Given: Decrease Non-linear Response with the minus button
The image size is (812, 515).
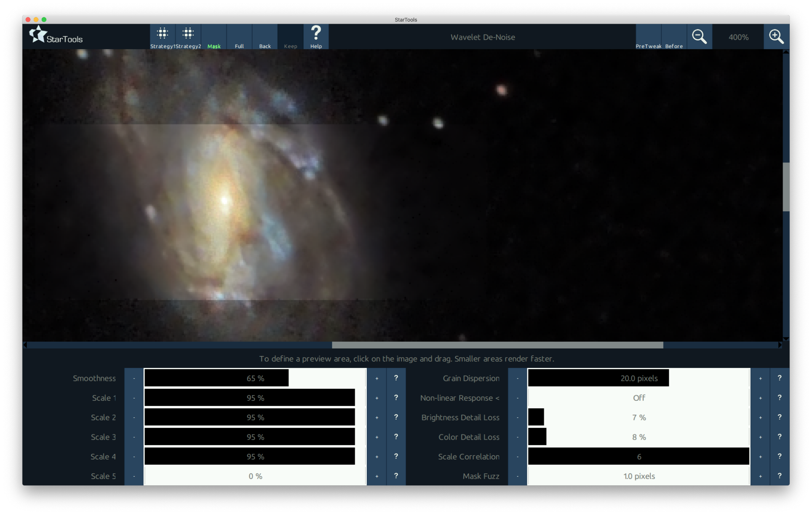Looking at the screenshot, I should [x=518, y=398].
